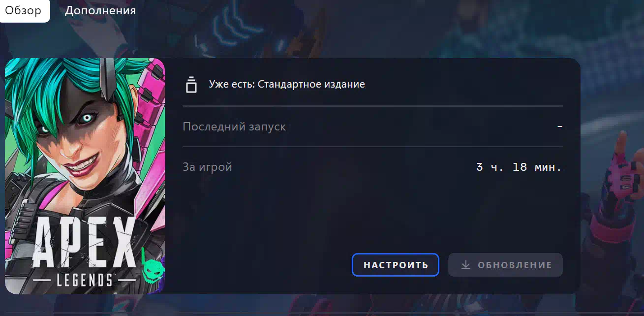Click the 3 ч. 18 мин. playtime value

pyautogui.click(x=519, y=167)
